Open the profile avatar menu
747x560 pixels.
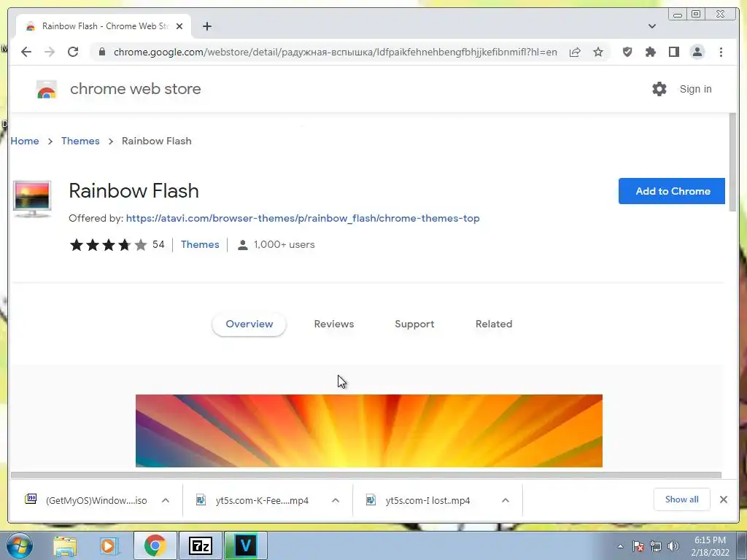[697, 52]
